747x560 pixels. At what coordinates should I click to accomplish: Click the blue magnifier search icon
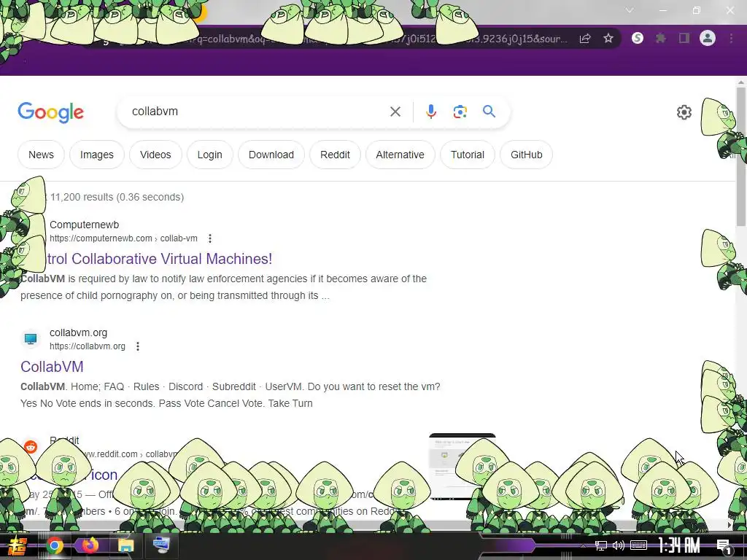(489, 112)
